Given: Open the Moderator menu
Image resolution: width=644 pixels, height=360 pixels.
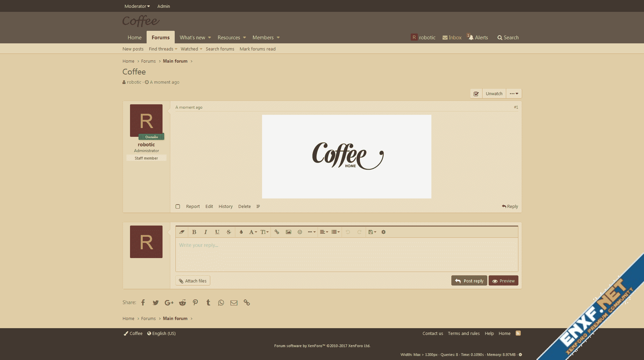Looking at the screenshot, I should [137, 6].
